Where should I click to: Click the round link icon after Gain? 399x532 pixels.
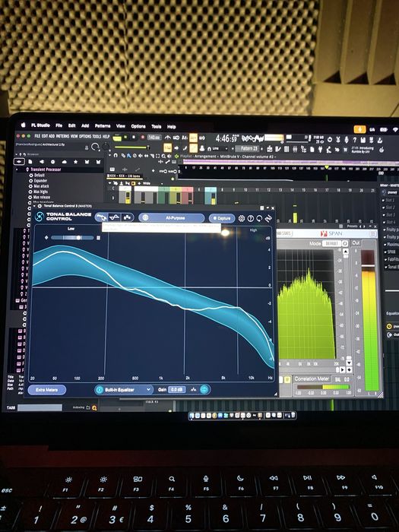[x=204, y=390]
